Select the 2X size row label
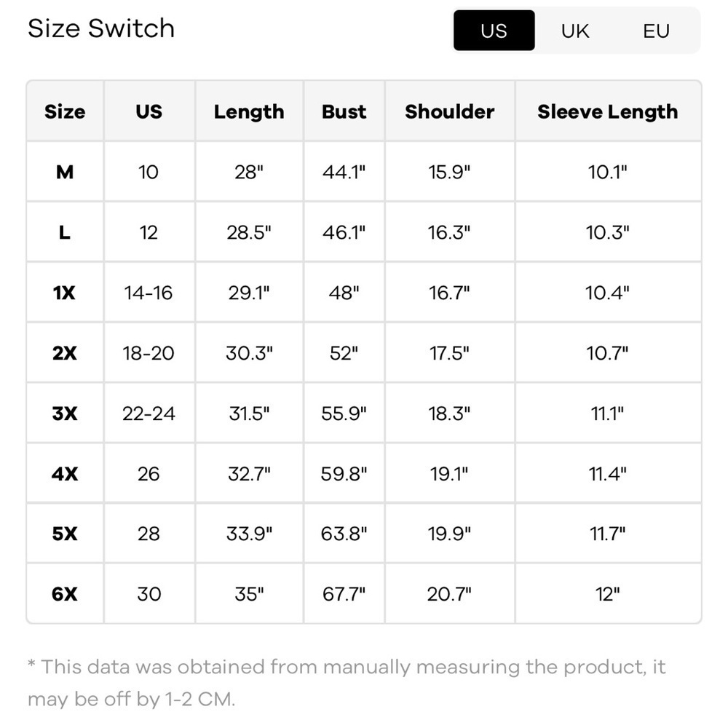Viewport: 728px width, 728px height. pyautogui.click(x=65, y=353)
